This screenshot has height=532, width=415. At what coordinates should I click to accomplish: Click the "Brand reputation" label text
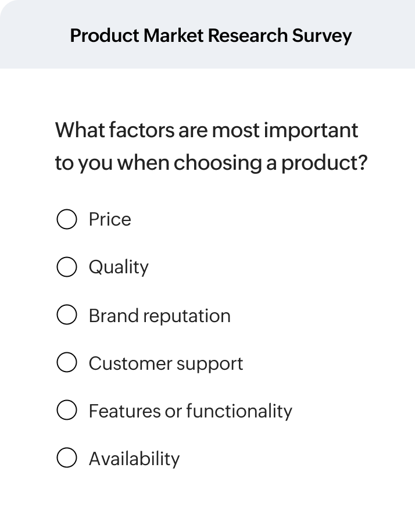(x=159, y=316)
